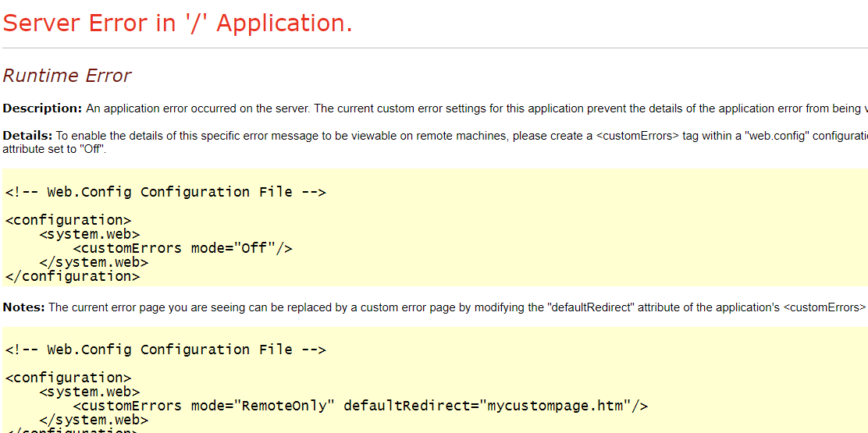Click the "Runtime Error" subheading
Screen dimensions: 868x433
pos(67,75)
